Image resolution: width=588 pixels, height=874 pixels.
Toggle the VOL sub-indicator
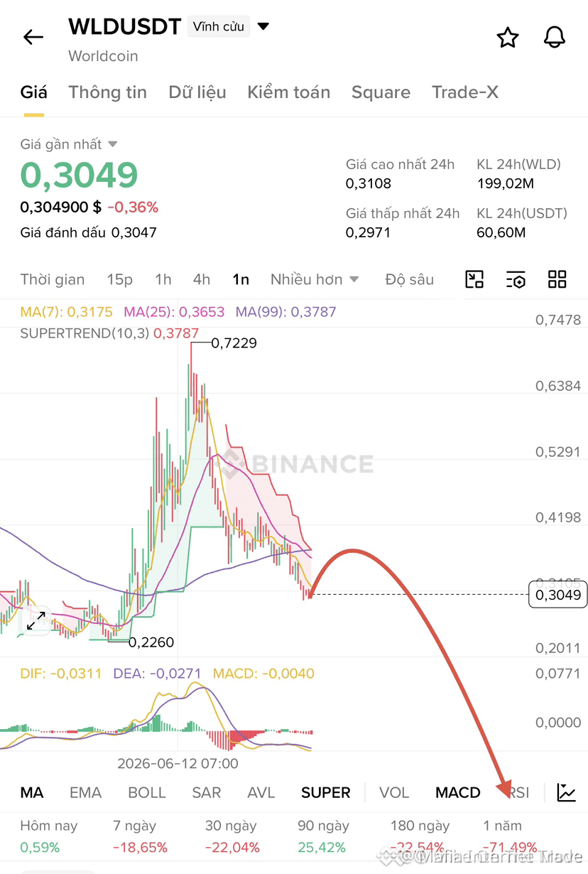pos(393,792)
